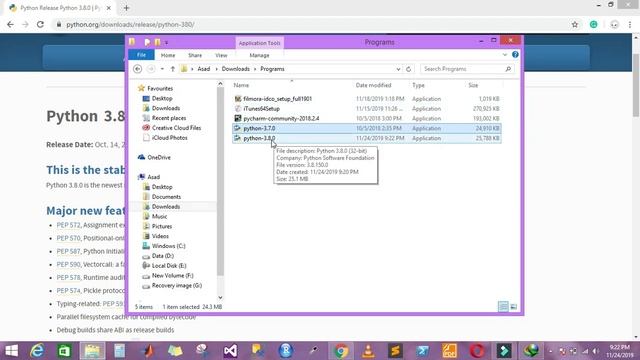The height and width of the screenshot is (360, 640).
Task: Open PEP 578 link on Python page
Action: (68, 278)
